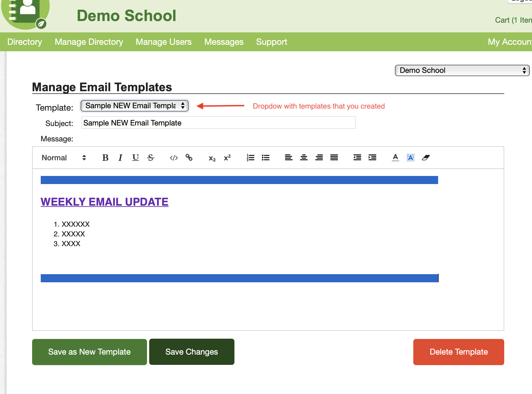Screen dimensions: 532x394
Task: Expand the Normal paragraph style dropdown
Action: coord(64,158)
